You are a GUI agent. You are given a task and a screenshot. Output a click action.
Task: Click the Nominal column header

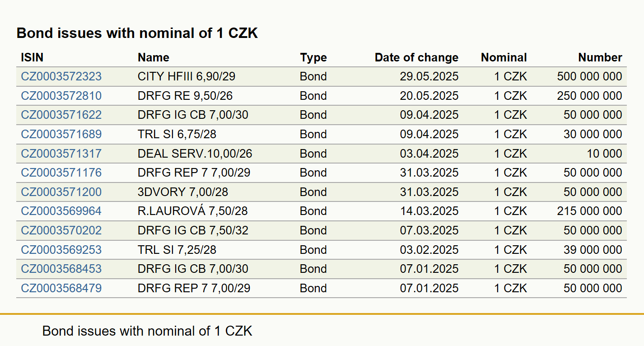pyautogui.click(x=504, y=57)
